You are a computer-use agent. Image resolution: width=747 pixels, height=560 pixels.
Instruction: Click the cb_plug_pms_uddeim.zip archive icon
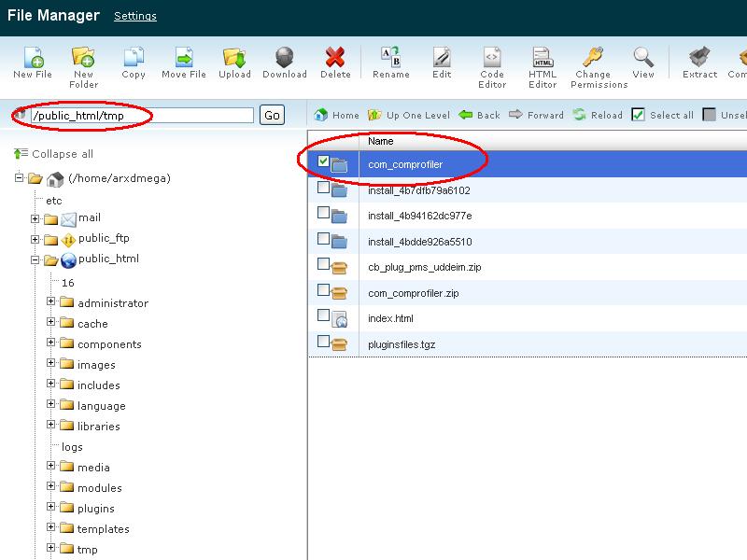339,267
